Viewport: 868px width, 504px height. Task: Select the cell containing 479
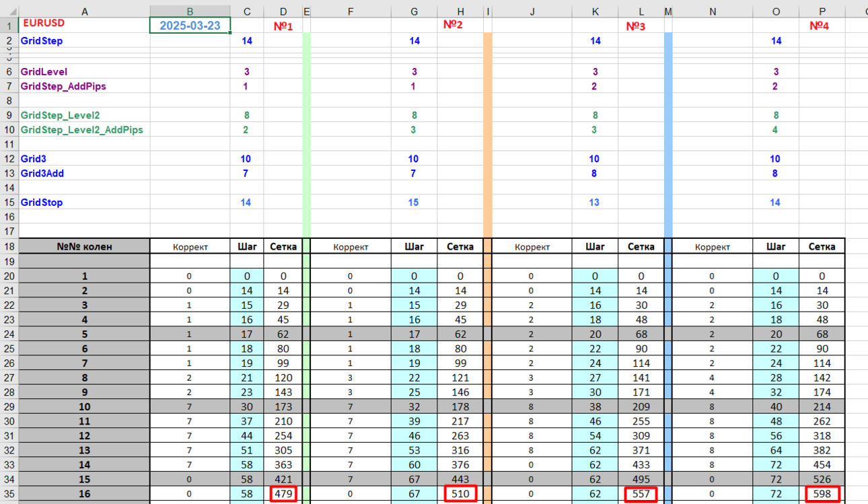tap(283, 494)
